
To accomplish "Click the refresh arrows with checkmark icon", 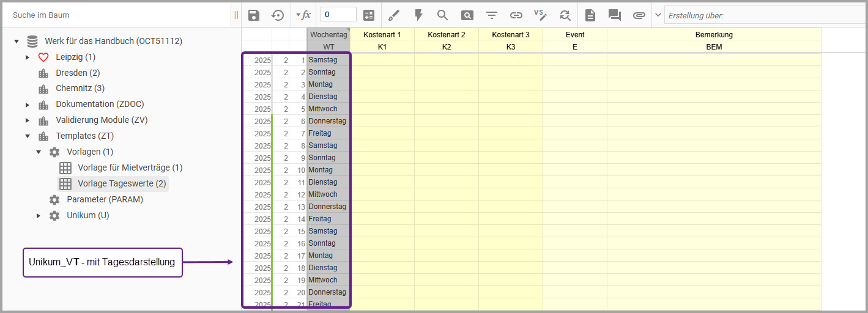I will [x=565, y=15].
